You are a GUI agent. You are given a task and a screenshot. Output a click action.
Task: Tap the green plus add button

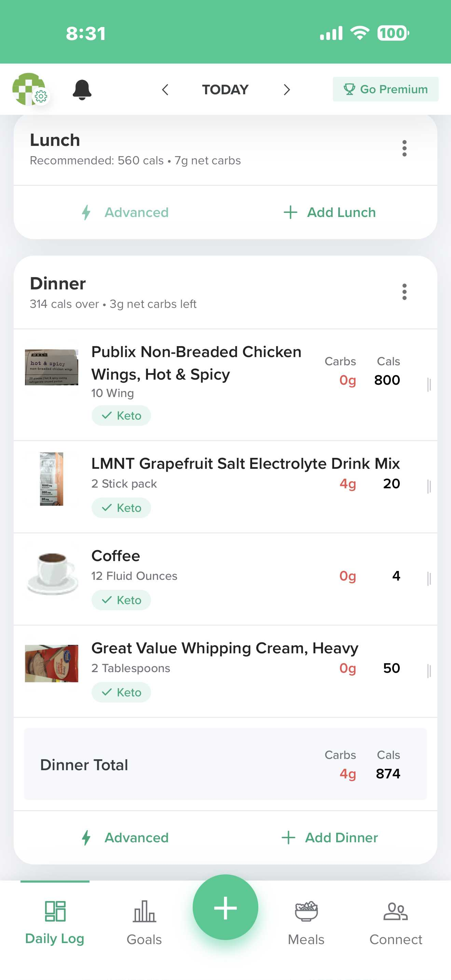tap(225, 907)
